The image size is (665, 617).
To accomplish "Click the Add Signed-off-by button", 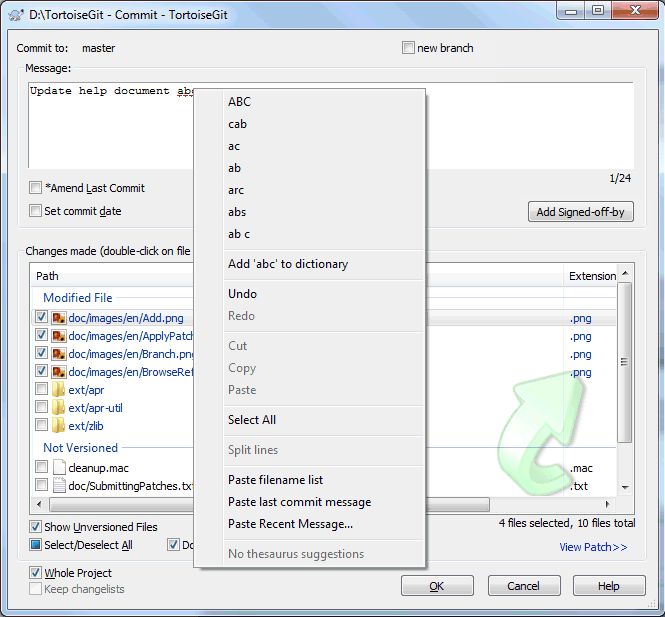I will (x=581, y=212).
